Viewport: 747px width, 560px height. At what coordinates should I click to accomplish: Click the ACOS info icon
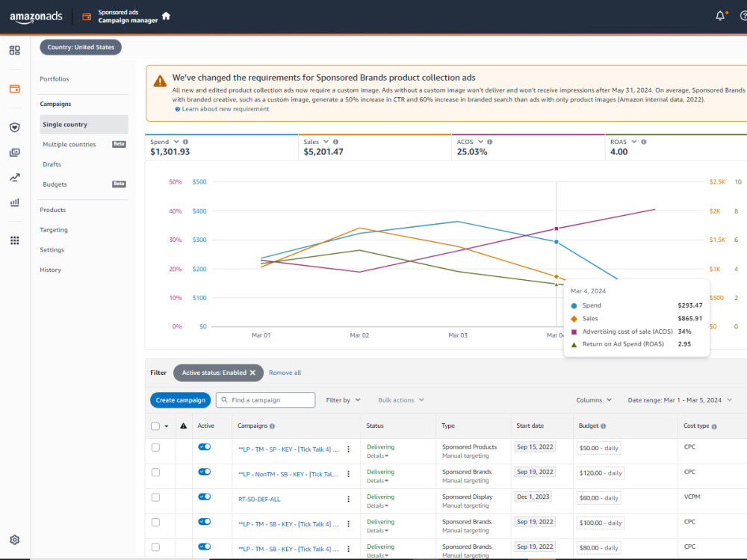pyautogui.click(x=490, y=142)
